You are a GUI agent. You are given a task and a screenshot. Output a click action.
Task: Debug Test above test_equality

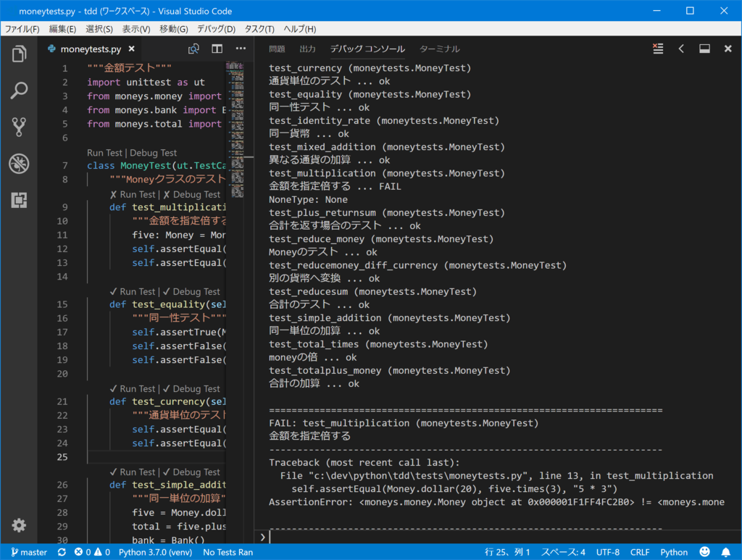click(191, 292)
